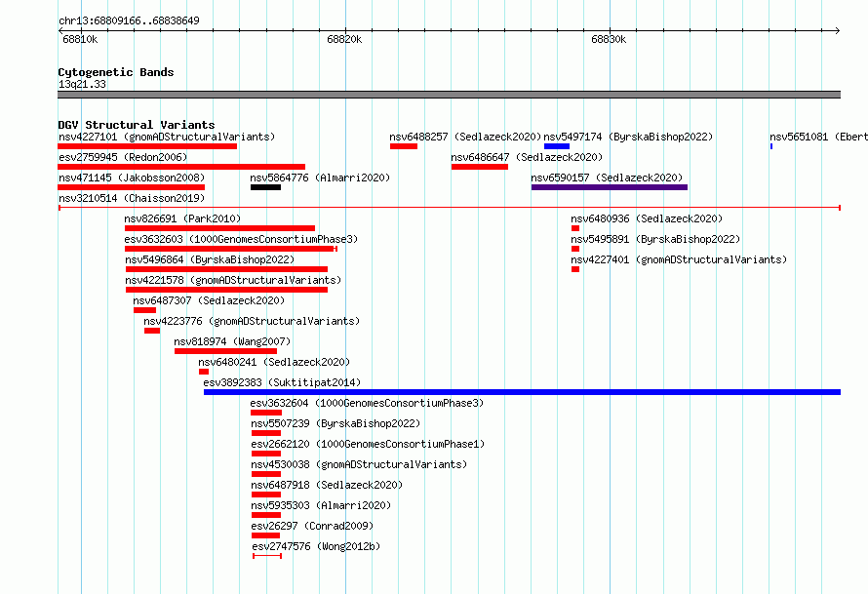Click the thin red line of nsv3210514
Image resolution: width=868 pixels, height=594 pixels.
click(x=450, y=208)
